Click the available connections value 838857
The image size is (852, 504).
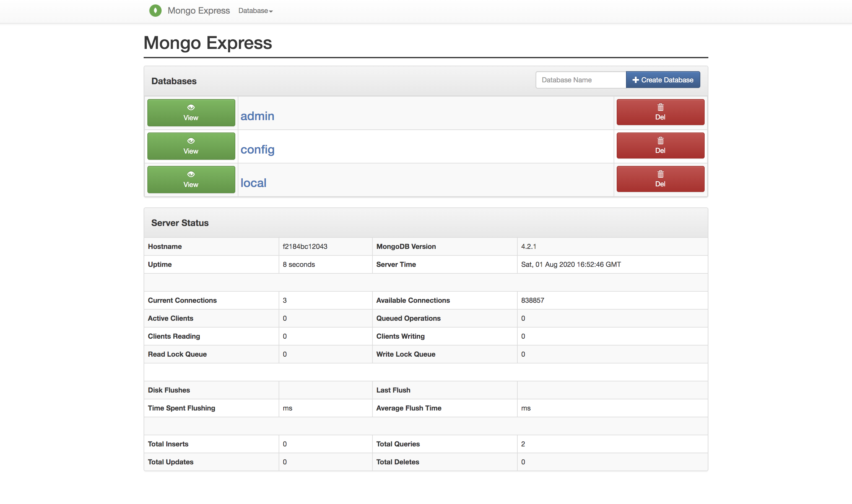click(532, 301)
